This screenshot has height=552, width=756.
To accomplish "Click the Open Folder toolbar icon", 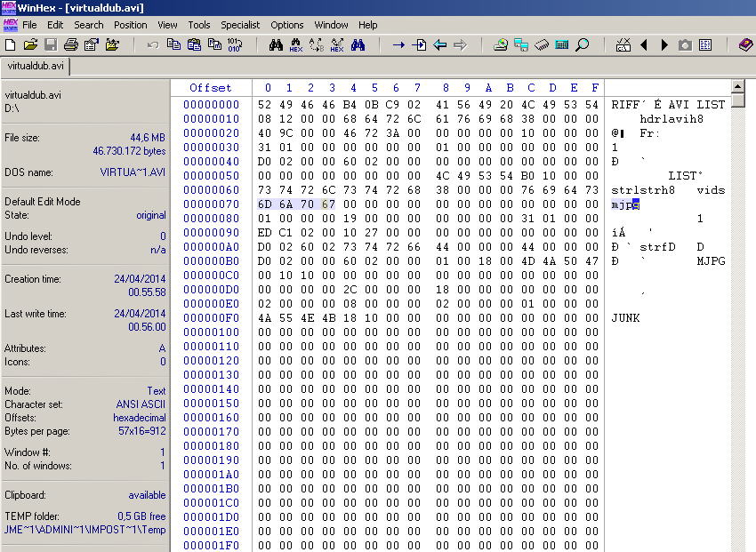I will tap(112, 45).
